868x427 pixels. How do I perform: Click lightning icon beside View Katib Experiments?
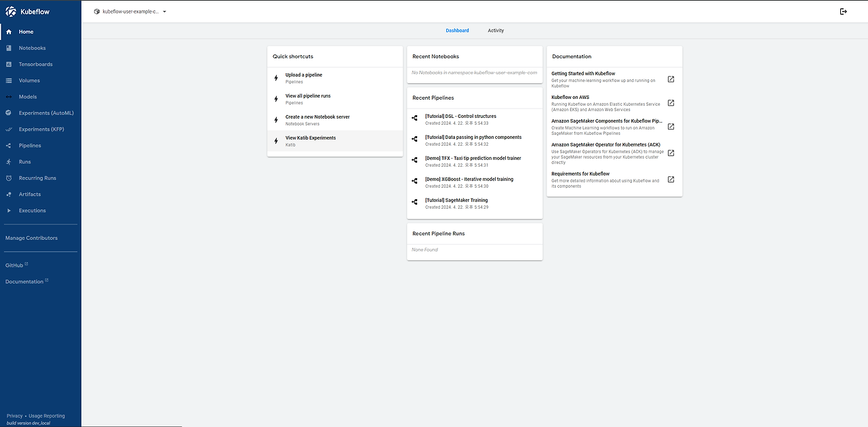coord(276,141)
